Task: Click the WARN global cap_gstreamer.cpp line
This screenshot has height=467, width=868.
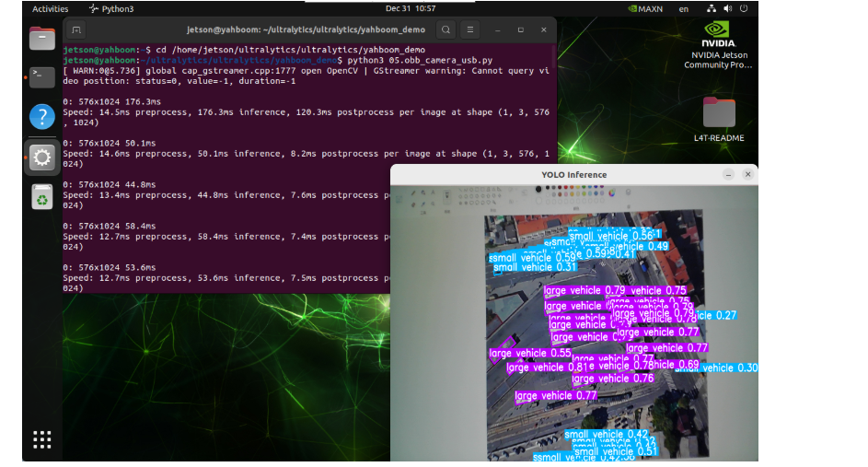Action: (x=306, y=70)
